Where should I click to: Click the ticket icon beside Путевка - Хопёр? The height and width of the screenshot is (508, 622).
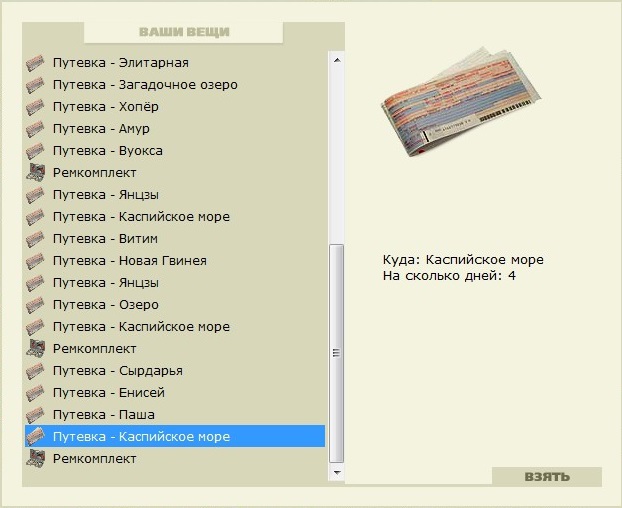tap(35, 107)
